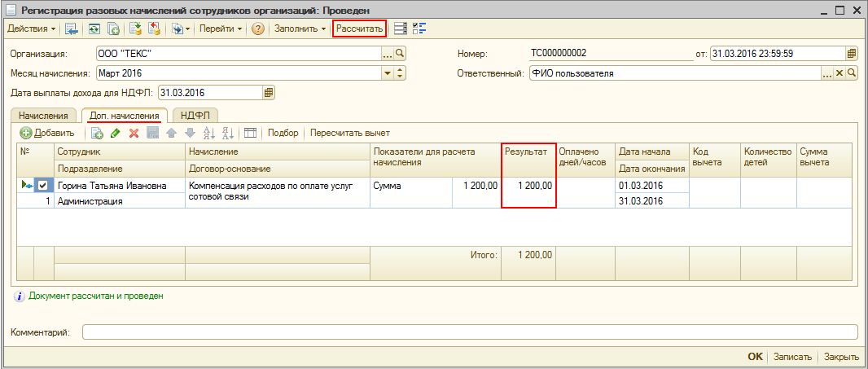Click the Записать button
Screen dimensions: 868x369
[792, 357]
